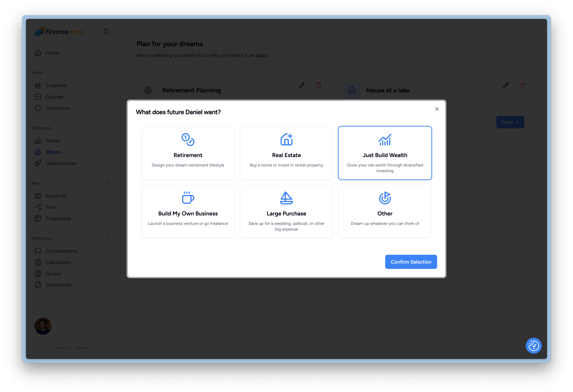Toggle the sidebar collapse icon
The height and width of the screenshot is (392, 573).
click(x=106, y=31)
